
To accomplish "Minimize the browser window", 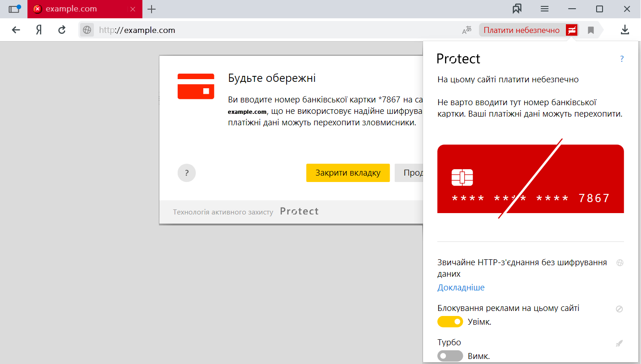I will coord(572,9).
